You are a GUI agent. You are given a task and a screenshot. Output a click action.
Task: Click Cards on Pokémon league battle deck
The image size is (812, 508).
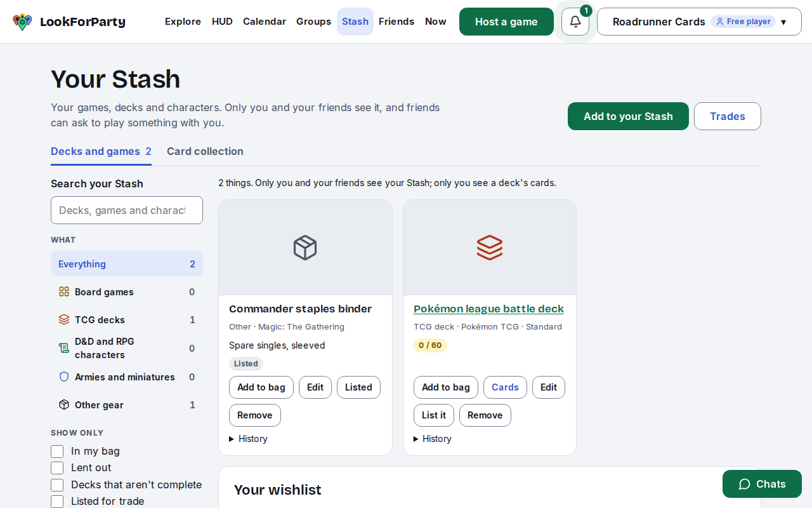(x=505, y=387)
